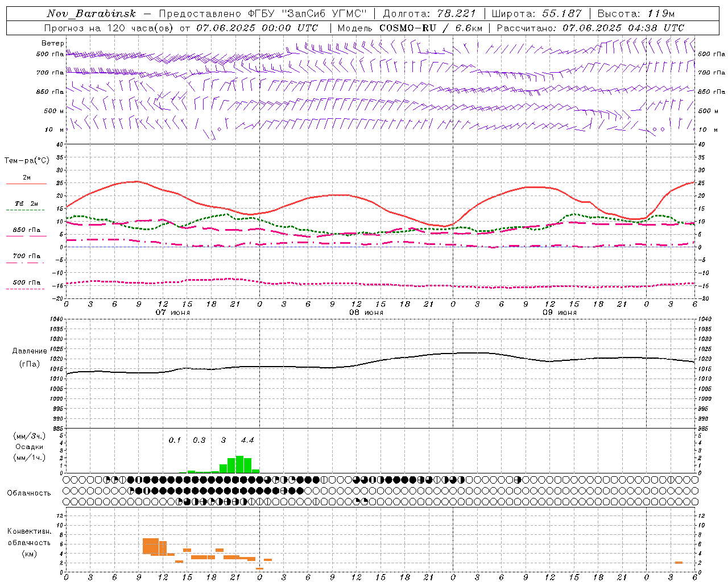Select the text 'Предоставлено ФГБУ "ЗапСиб УГМС"'
Image resolution: width=728 pixels, height=582 pixels.
pos(263,14)
